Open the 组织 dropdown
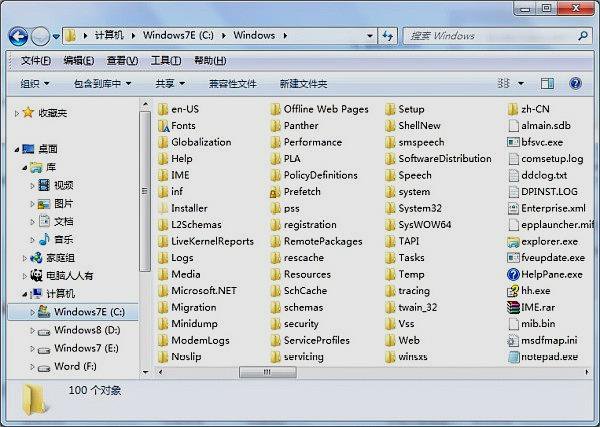The height and width of the screenshot is (427, 600). coord(34,83)
